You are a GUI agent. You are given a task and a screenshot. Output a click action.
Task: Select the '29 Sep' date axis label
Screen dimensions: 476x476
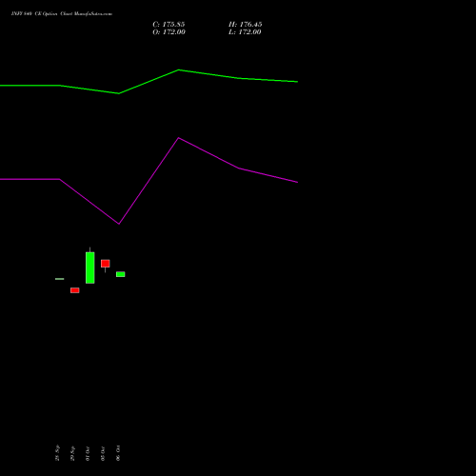[72, 453]
